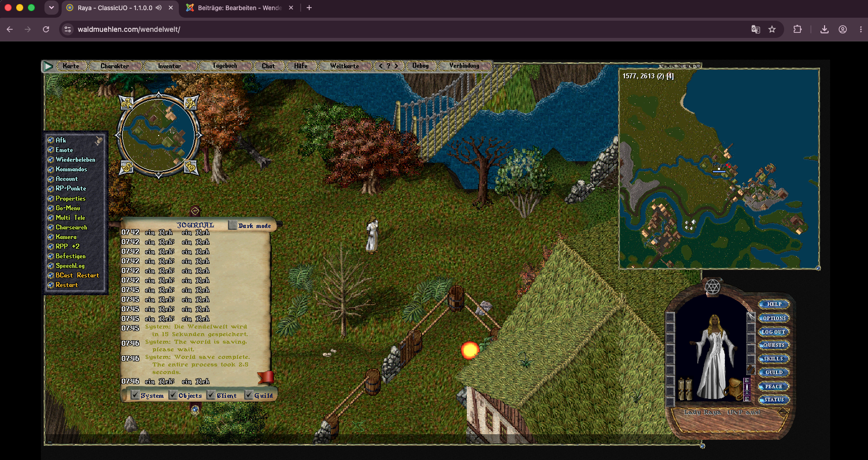Click the Restart gem button
Screen dimensions: 868x460
tap(51, 285)
